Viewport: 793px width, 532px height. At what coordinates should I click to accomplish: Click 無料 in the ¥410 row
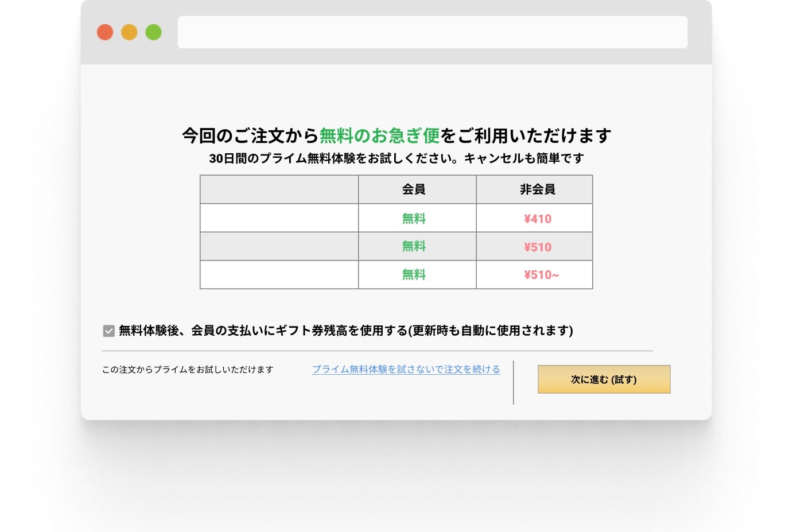coord(414,219)
